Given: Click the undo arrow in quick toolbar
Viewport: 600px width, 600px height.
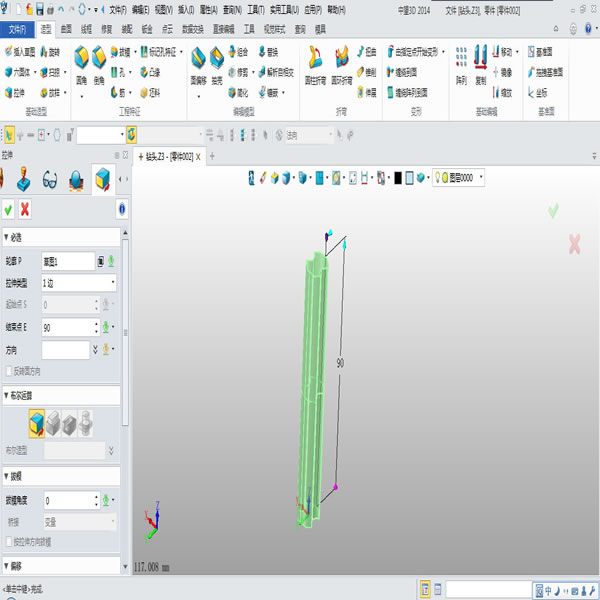Looking at the screenshot, I should [61, 10].
